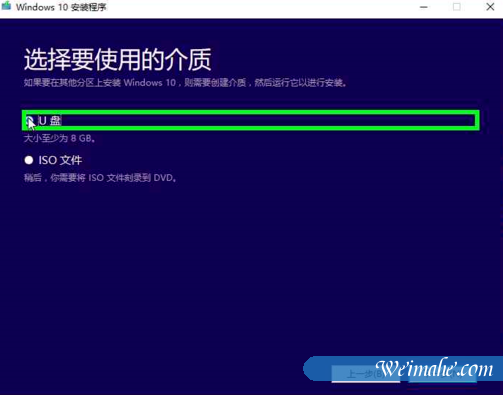This screenshot has height=395, width=503.
Task: Minimize the Windows 10 安装程序 window
Action: click(424, 7)
